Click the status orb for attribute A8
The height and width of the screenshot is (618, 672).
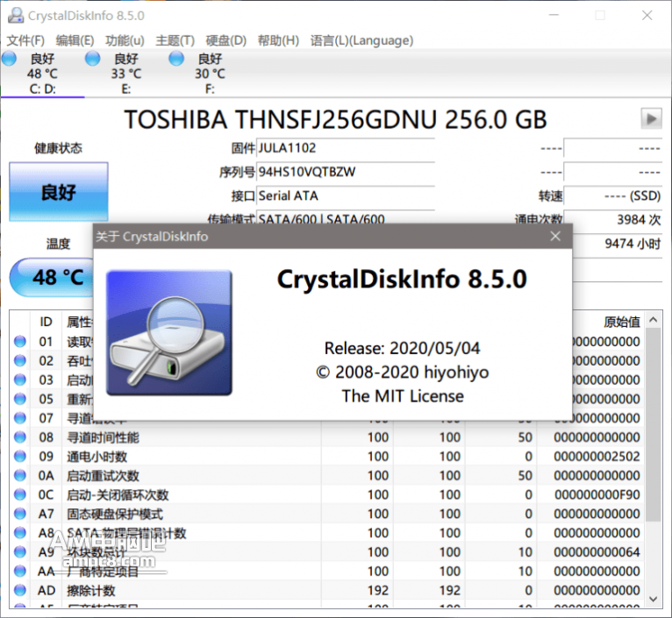[20, 532]
